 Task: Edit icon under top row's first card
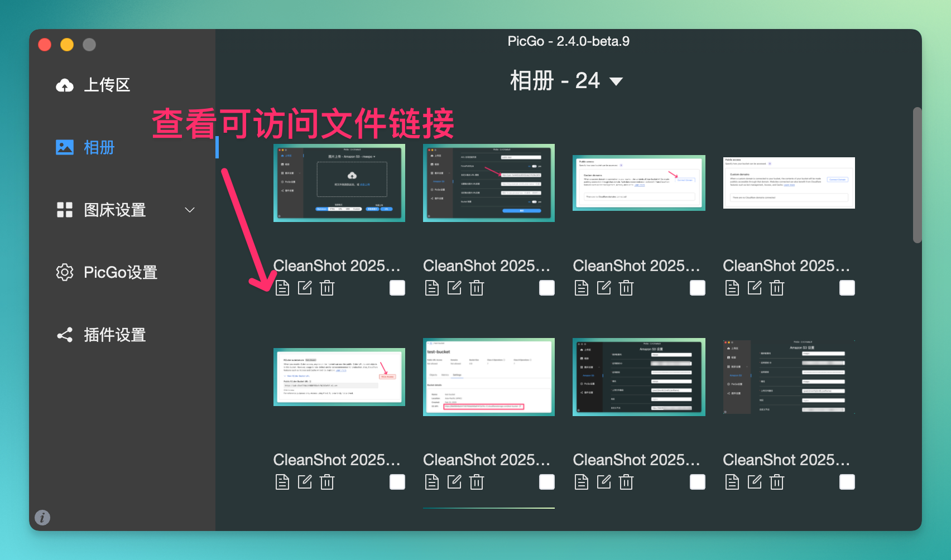pyautogui.click(x=305, y=288)
